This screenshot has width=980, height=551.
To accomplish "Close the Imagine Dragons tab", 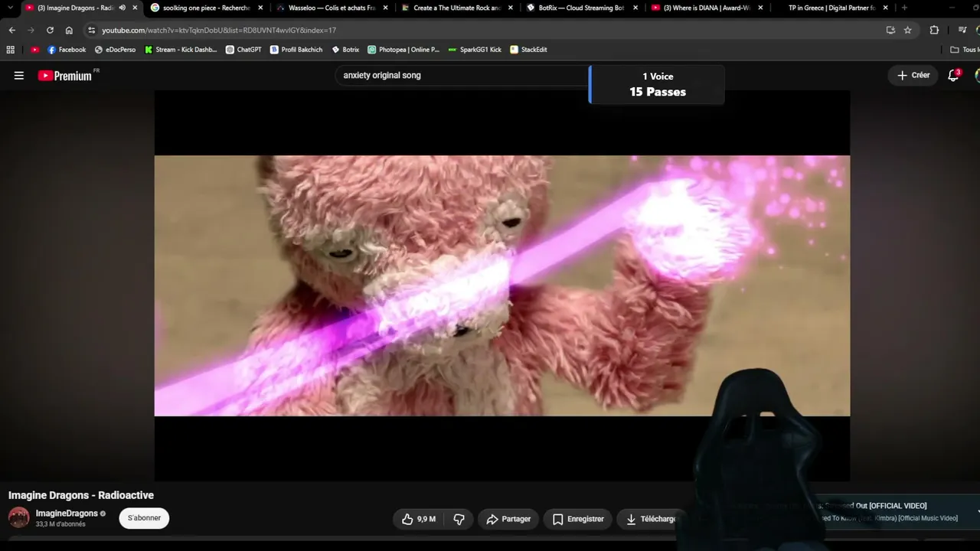I will point(136,8).
